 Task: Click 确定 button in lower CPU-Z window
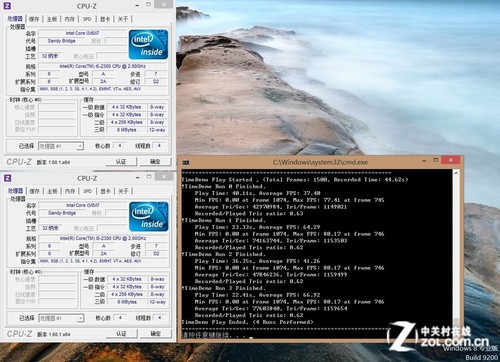(156, 334)
